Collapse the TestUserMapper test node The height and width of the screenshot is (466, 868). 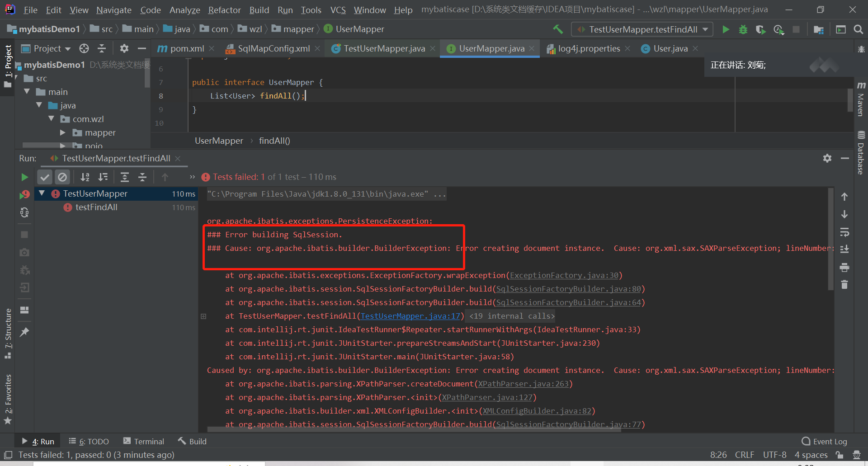click(42, 193)
